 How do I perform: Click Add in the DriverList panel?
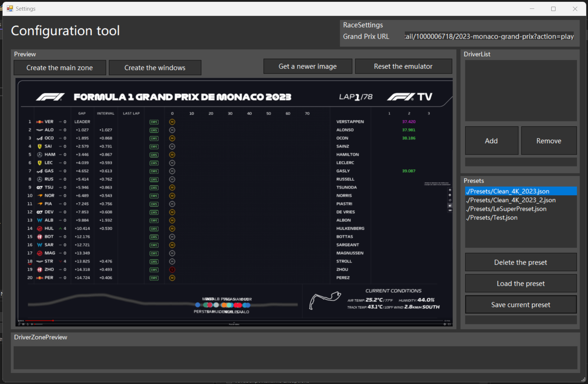492,141
